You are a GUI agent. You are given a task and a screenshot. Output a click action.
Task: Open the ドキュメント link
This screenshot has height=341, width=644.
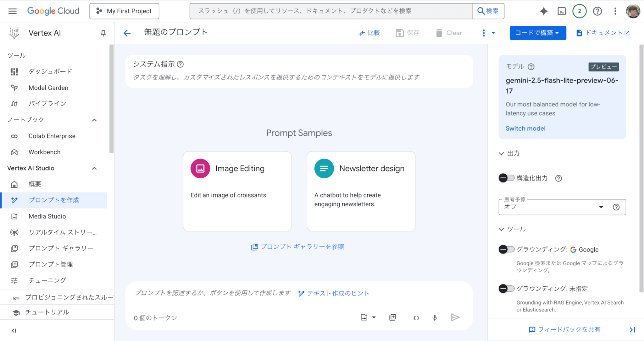tap(603, 33)
